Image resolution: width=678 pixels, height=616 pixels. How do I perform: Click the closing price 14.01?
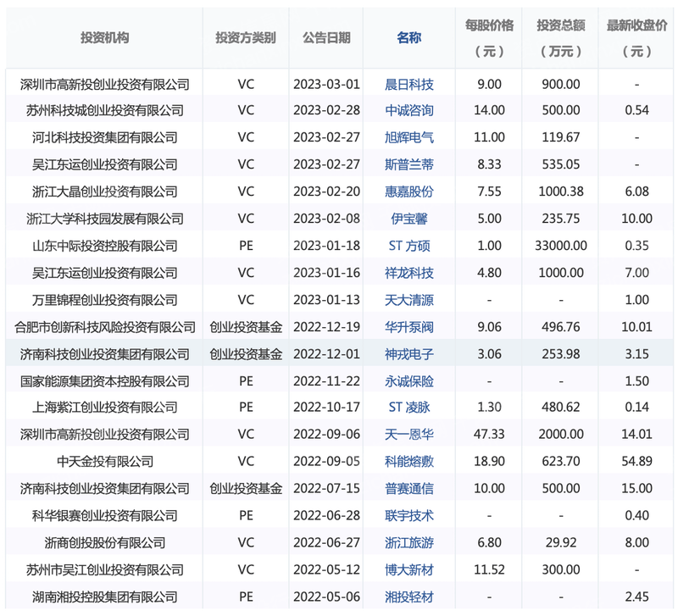637,434
